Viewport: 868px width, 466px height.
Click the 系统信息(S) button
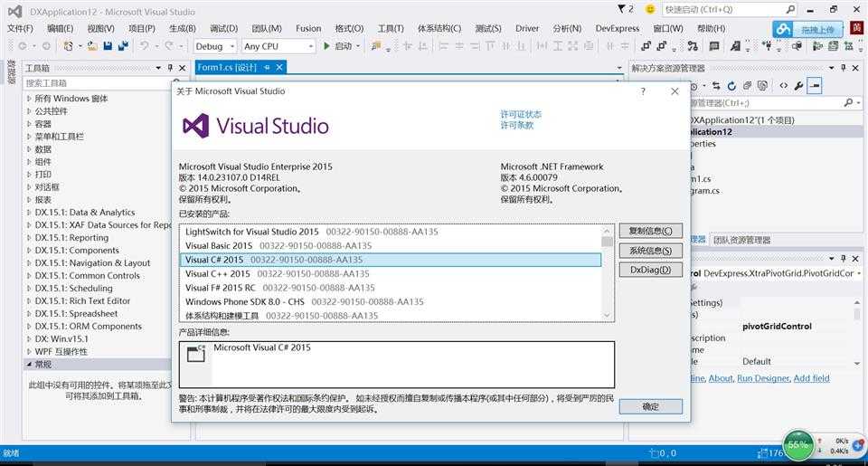(650, 251)
